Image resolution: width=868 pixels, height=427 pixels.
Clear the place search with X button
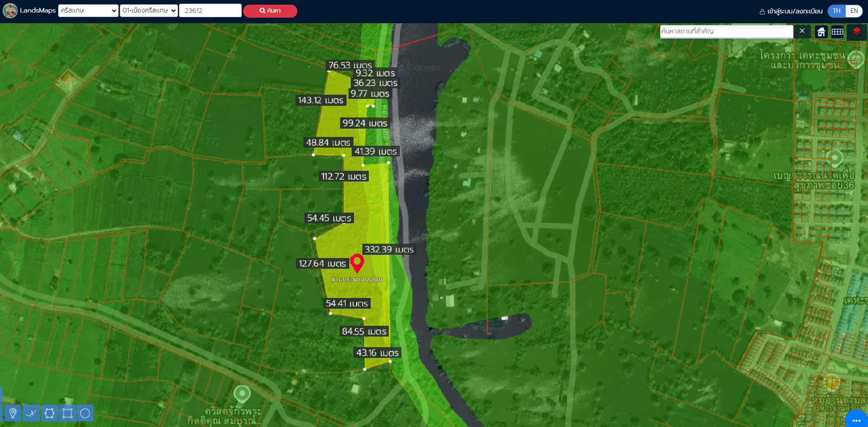[x=802, y=31]
